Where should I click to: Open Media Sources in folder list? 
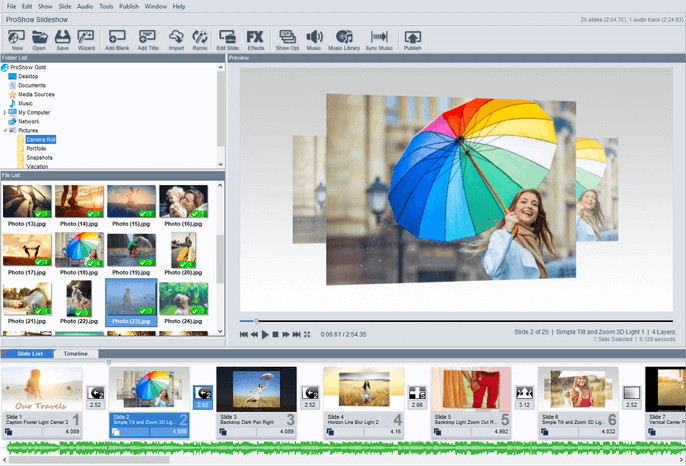point(36,95)
